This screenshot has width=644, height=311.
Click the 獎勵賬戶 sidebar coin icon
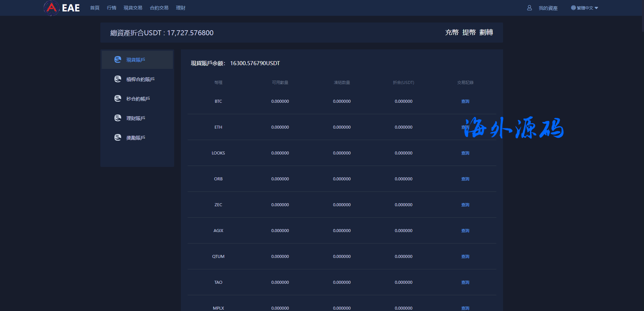pyautogui.click(x=117, y=137)
